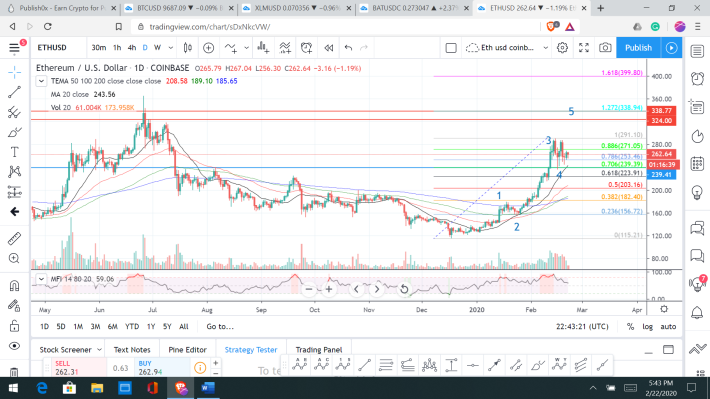Viewport: 710px width, 399px height.
Task: Click the Publish button
Action: point(638,48)
